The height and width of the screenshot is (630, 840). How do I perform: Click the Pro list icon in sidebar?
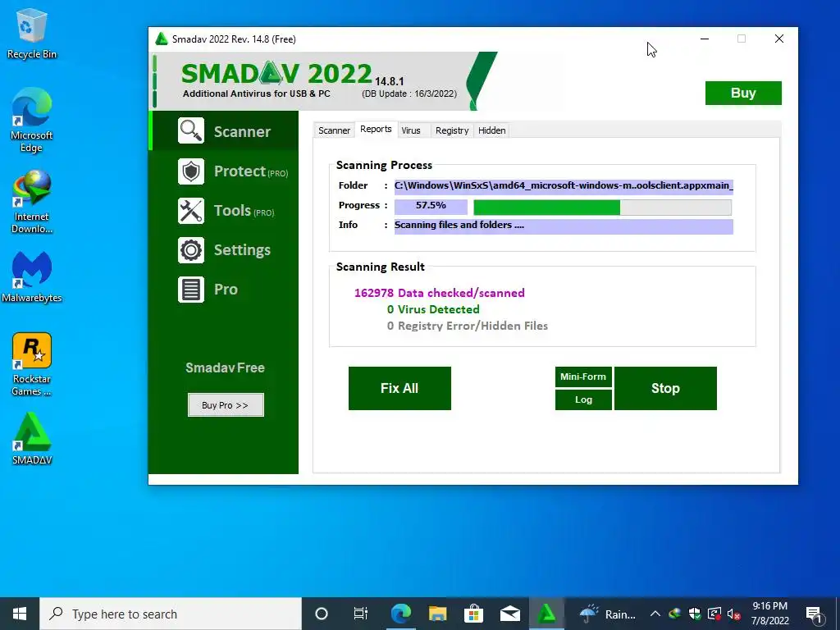[191, 290]
